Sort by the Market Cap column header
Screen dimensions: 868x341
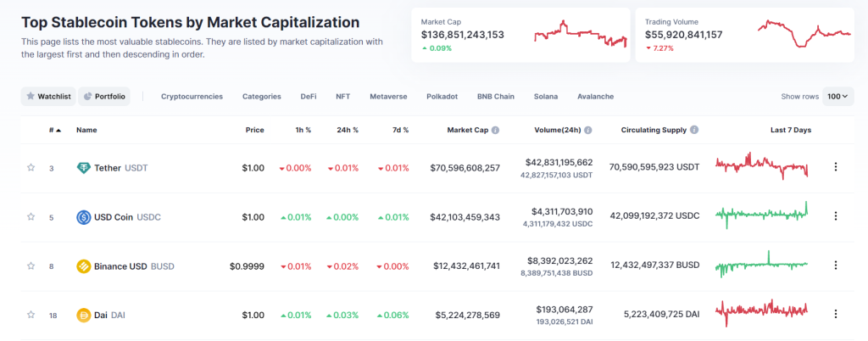tap(468, 130)
